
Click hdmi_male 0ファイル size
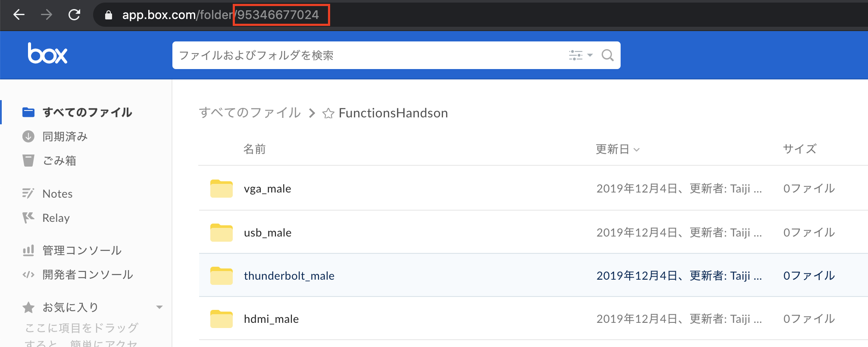(809, 319)
